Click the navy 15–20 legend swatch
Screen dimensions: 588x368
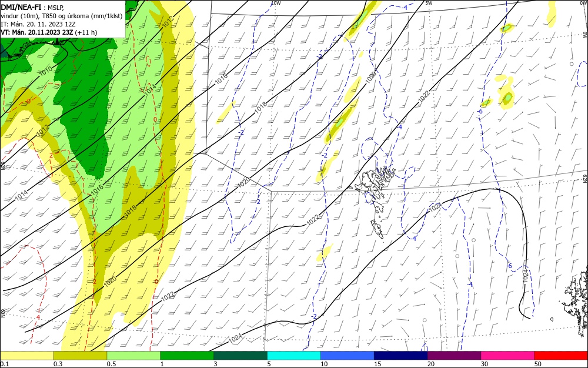click(x=401, y=356)
